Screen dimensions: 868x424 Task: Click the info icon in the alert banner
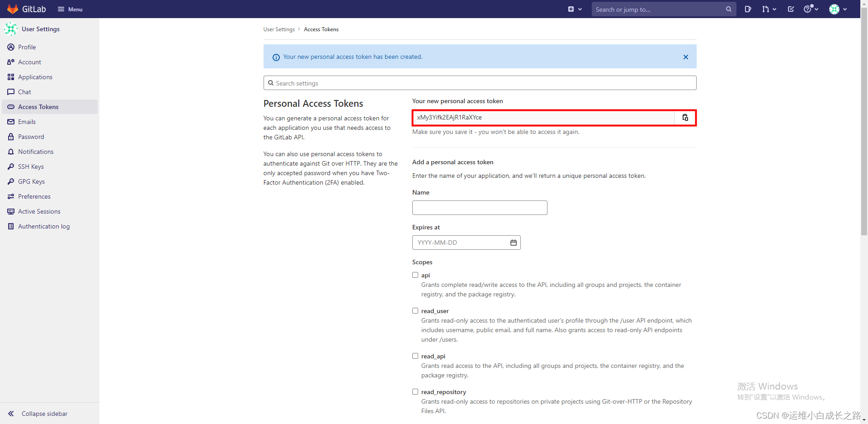coord(276,57)
